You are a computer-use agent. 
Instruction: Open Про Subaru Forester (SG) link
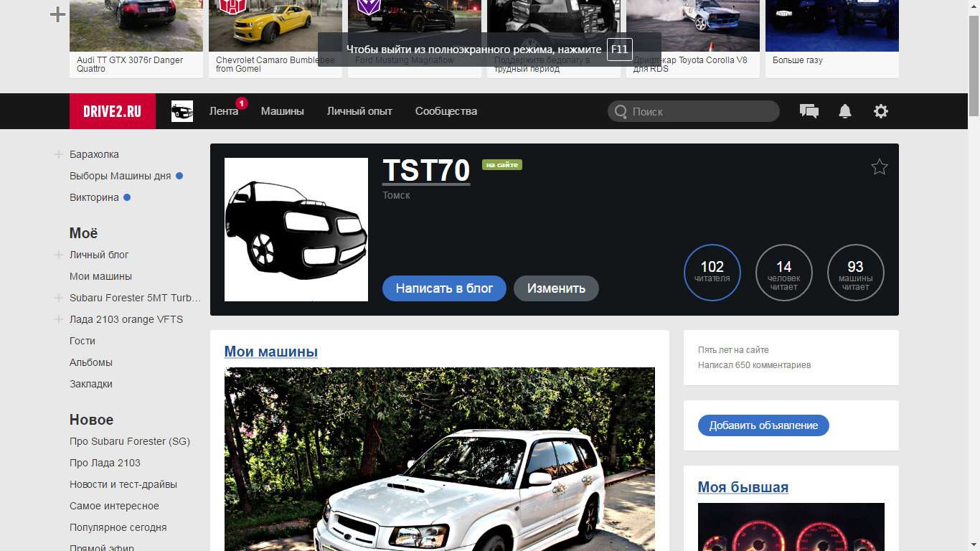point(130,441)
